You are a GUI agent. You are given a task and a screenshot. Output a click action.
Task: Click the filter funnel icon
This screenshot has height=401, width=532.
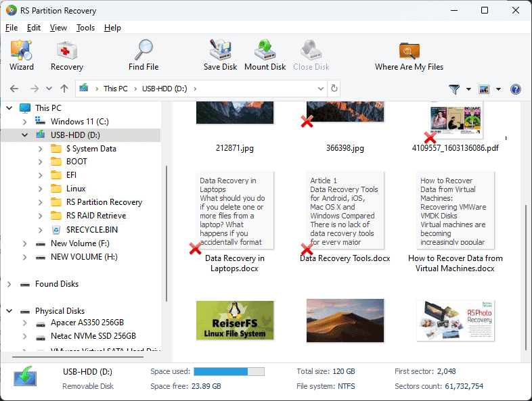click(x=454, y=89)
